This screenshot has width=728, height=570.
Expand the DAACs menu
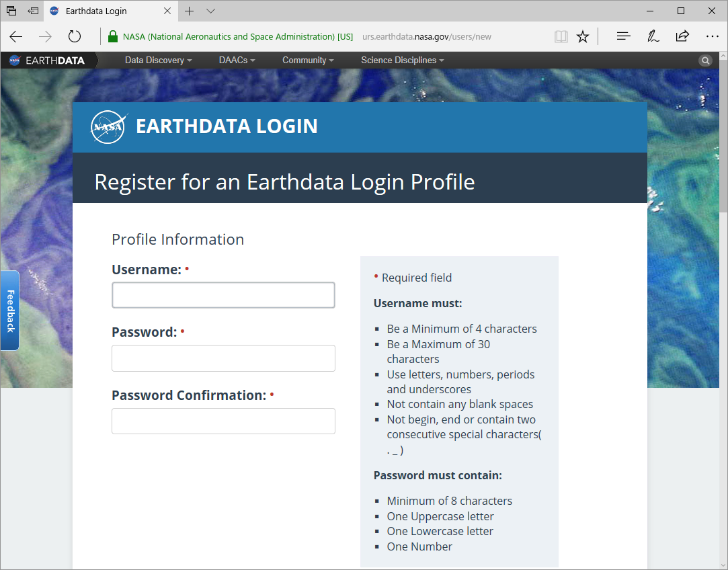[x=237, y=60]
